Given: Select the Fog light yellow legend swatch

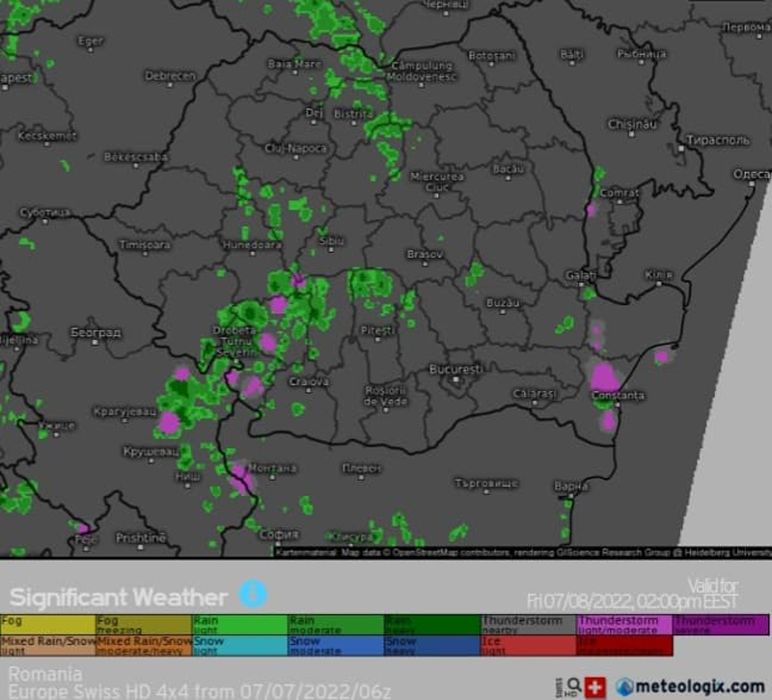Looking at the screenshot, I should tap(47, 624).
